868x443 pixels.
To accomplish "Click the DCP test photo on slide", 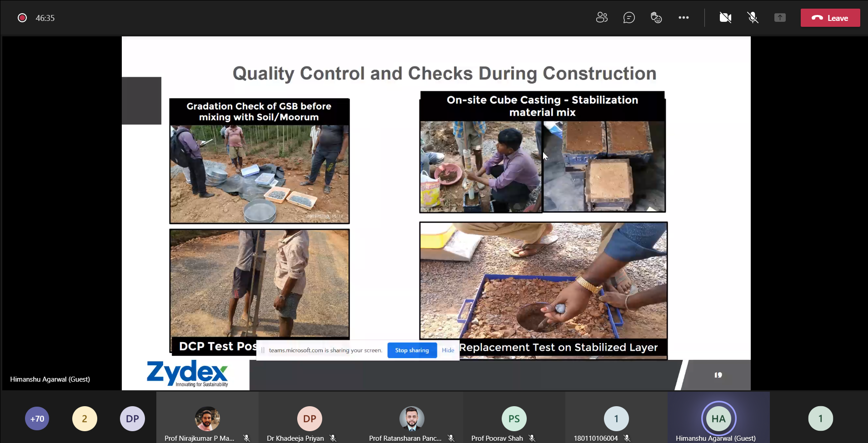I will [259, 283].
